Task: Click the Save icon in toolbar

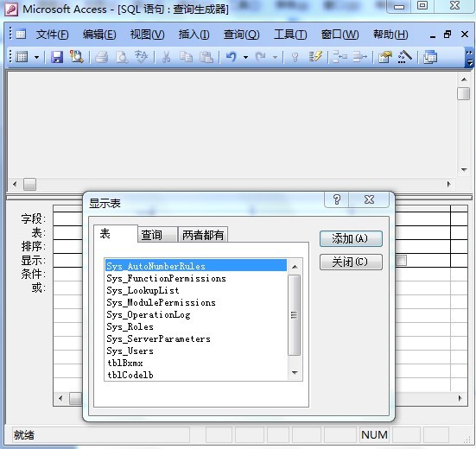Action: tap(57, 57)
